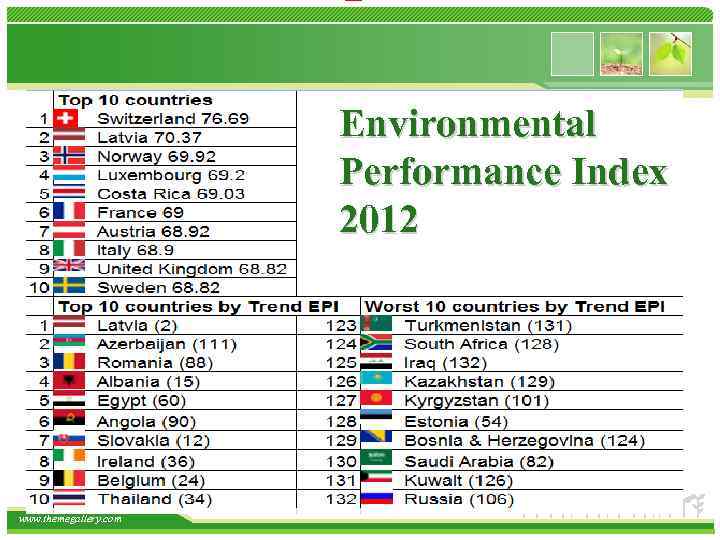Click the South Africa flag icon
Screen dimensions: 720x540
point(377,343)
